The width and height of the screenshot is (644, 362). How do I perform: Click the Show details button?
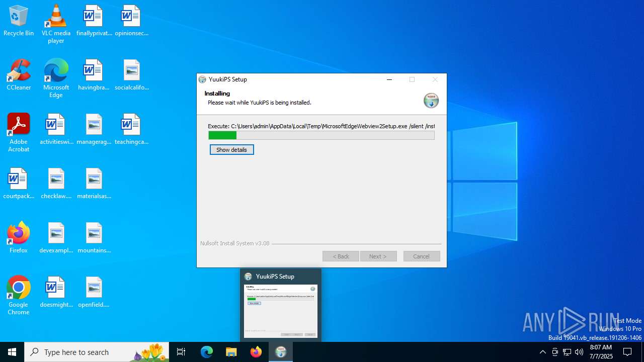(x=231, y=150)
